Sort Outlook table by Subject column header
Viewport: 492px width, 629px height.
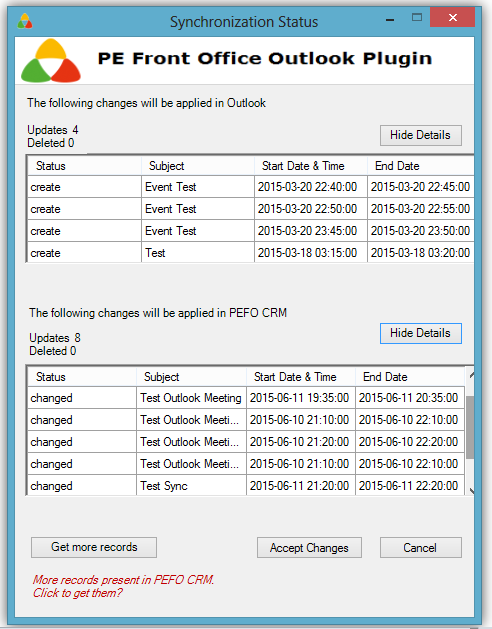pos(198,166)
